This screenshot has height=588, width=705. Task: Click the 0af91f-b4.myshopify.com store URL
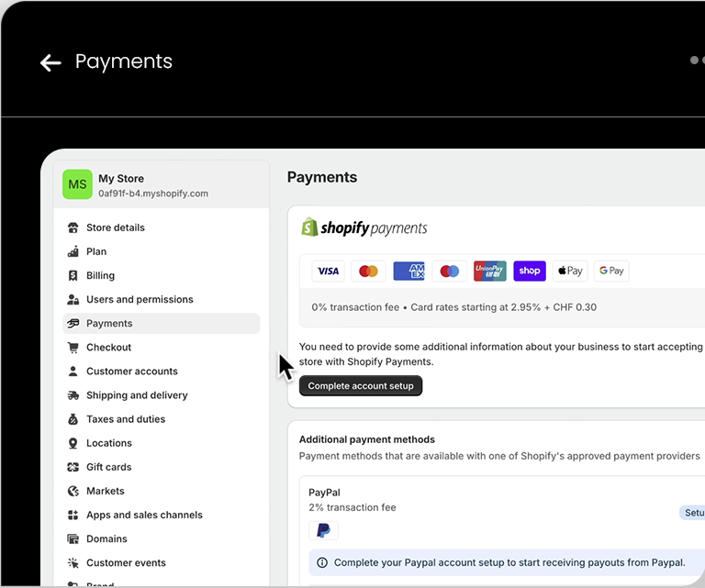pos(153,194)
